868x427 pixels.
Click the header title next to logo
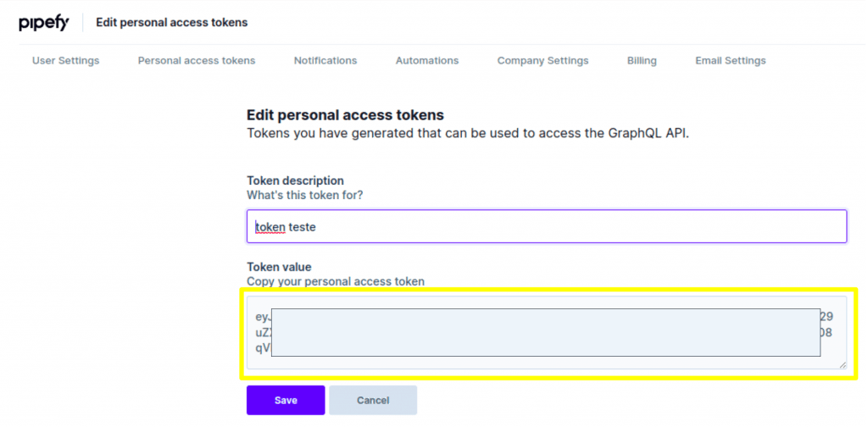(172, 23)
